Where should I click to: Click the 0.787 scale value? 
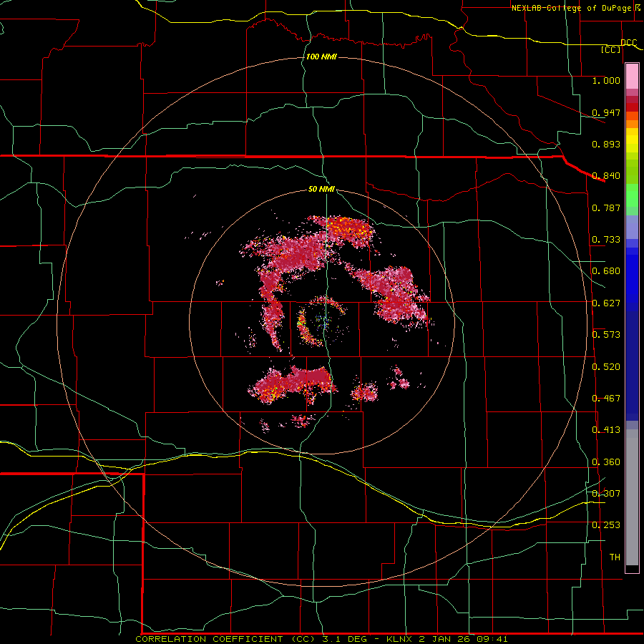(x=606, y=208)
